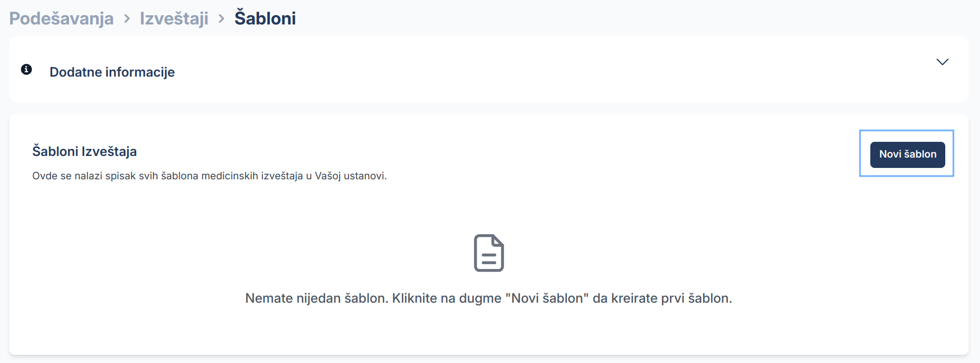Click the description text about medicinskih izveštaja
The height and width of the screenshot is (363, 980).
point(209,176)
